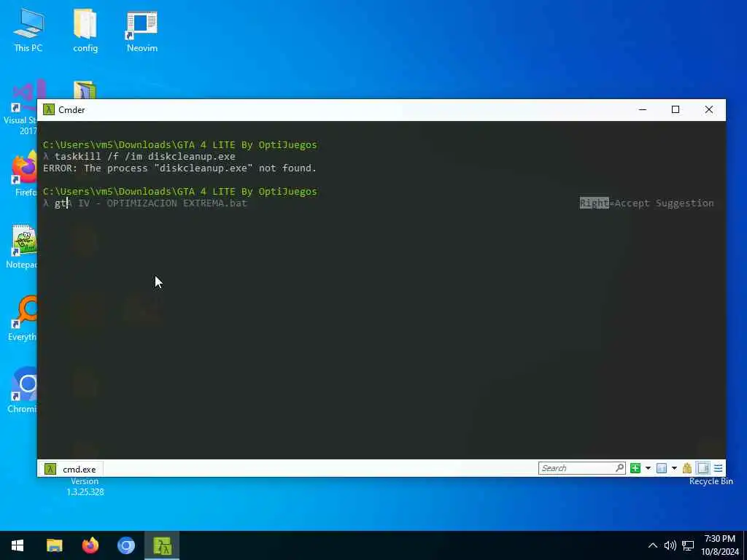This screenshot has height=560, width=747.
Task: Toggle the console lock icon
Action: [687, 468]
